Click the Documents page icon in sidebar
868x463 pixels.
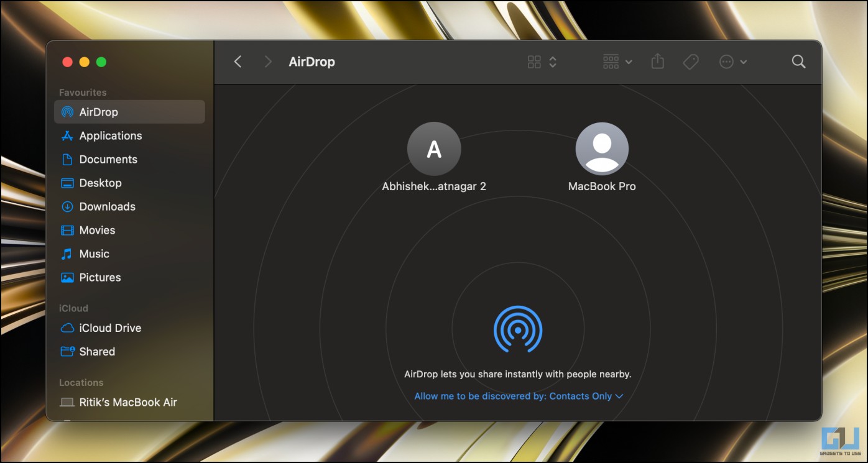[x=67, y=160]
